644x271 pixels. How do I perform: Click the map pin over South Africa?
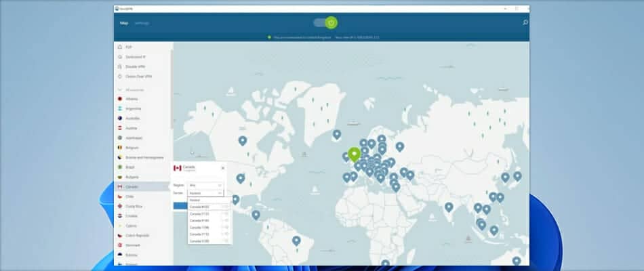[x=385, y=264]
